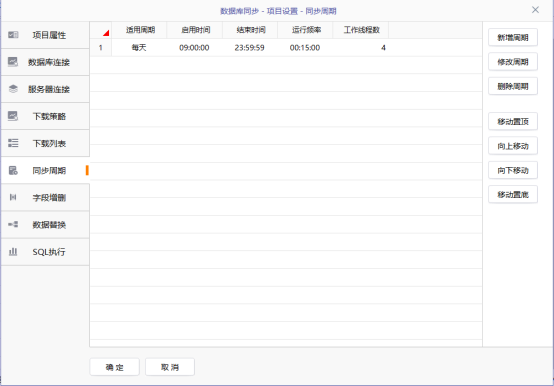
Task: Click the 新增周期 button
Action: (x=513, y=37)
